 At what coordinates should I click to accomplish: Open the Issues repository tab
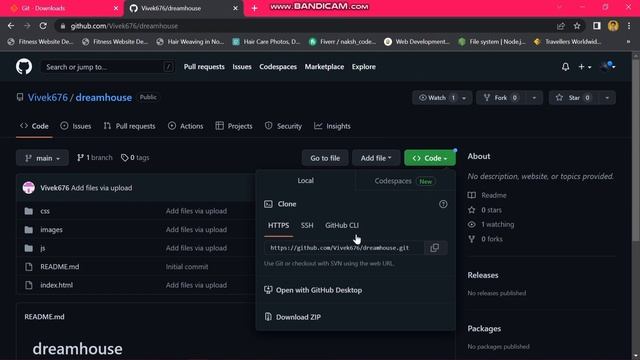tap(76, 126)
